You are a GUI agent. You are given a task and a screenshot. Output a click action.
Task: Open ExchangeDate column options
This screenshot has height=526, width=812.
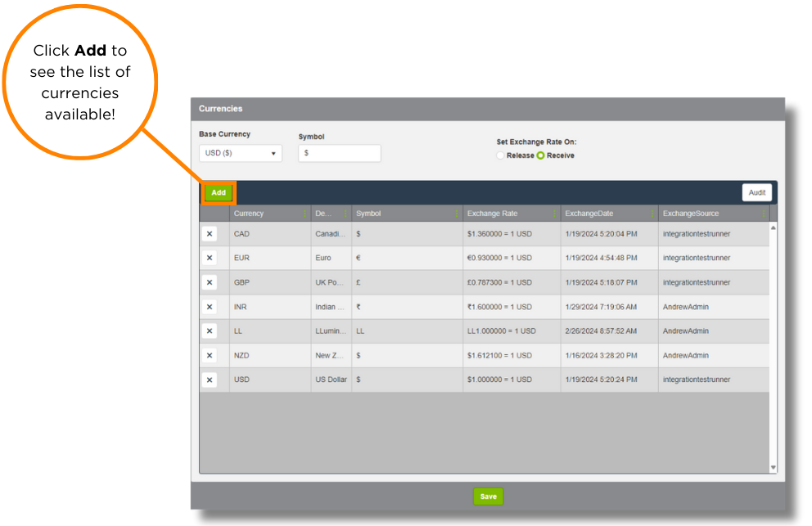652,214
